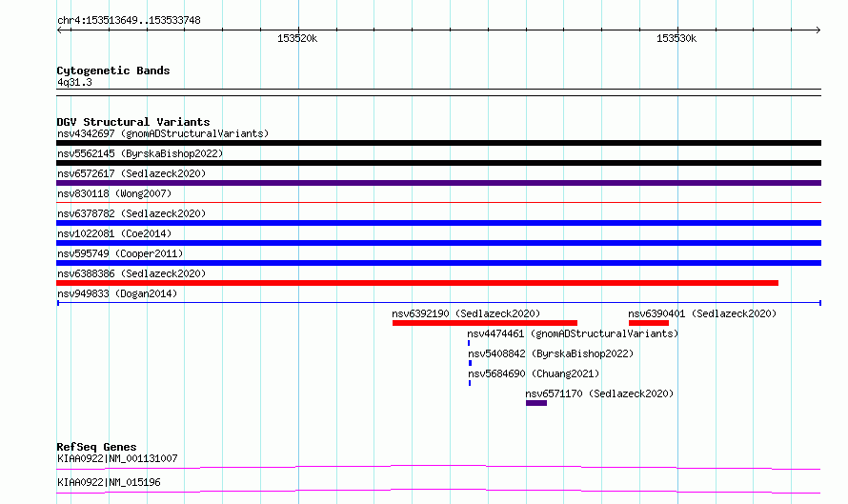Open gene KIAA0922|NM_015196 label
Viewport: 848px width, 504px height.
pos(109,482)
